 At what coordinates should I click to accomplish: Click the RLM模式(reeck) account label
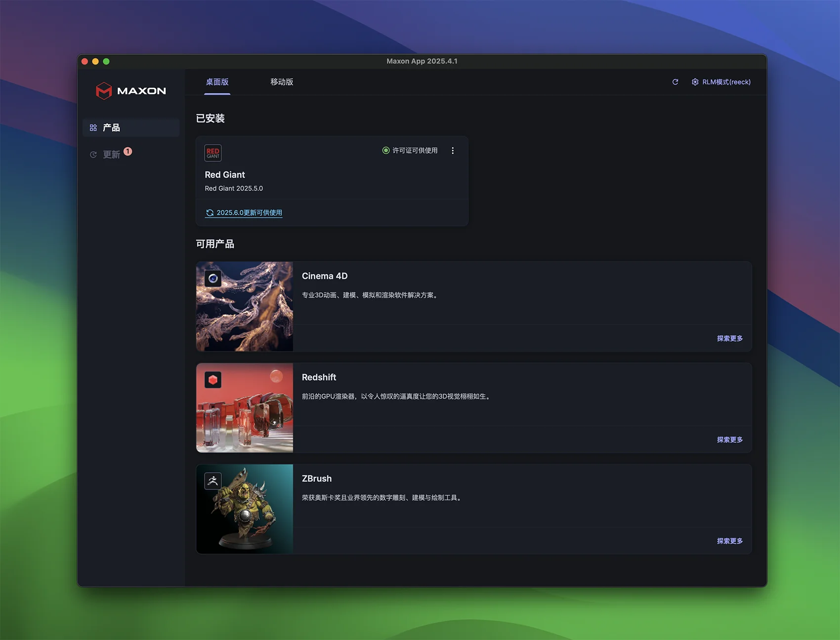pyautogui.click(x=726, y=82)
